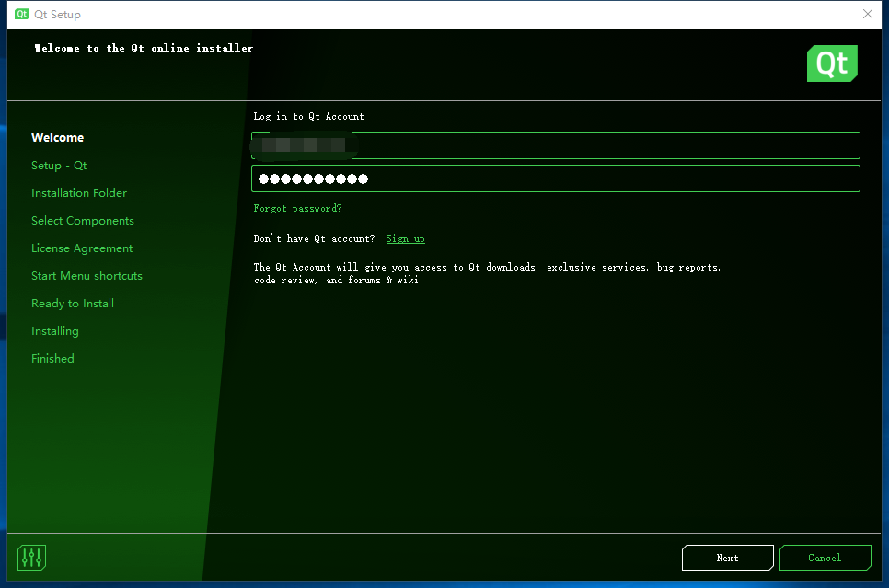Select the Ready to Install step
Viewport: 889px width, 588px height.
pyautogui.click(x=73, y=304)
